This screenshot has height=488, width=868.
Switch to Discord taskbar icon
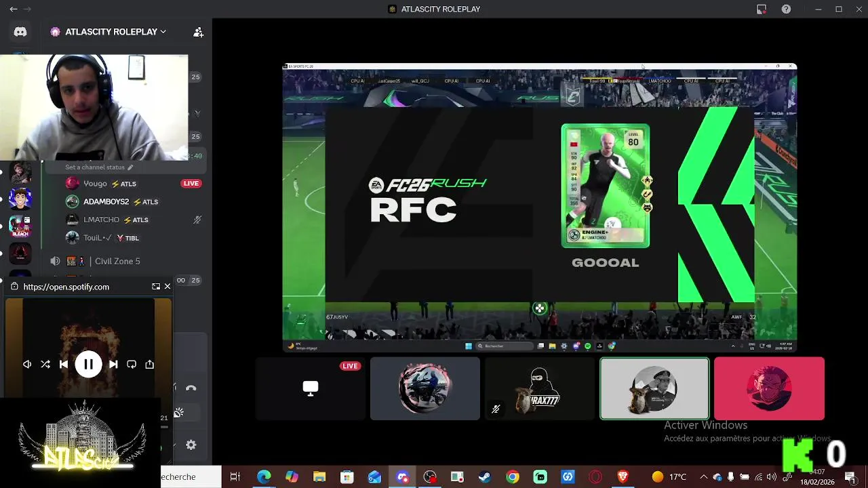[x=403, y=477]
